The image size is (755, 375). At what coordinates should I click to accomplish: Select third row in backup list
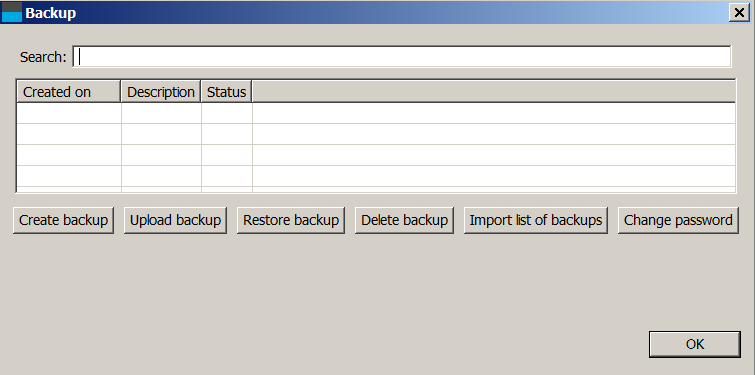(x=376, y=155)
